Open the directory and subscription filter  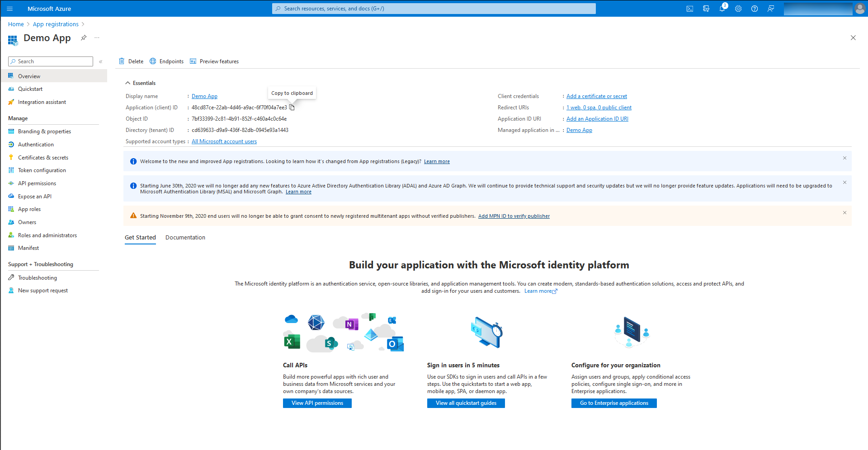(706, 9)
